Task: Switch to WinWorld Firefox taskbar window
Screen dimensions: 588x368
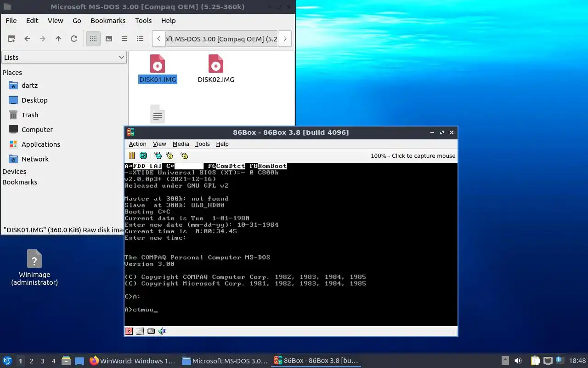Action: [x=132, y=361]
